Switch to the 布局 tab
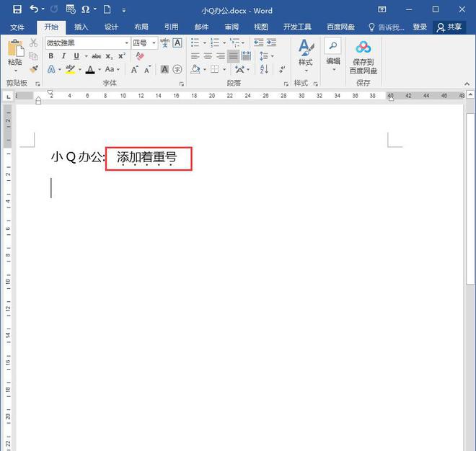This screenshot has width=476, height=451. 141,27
